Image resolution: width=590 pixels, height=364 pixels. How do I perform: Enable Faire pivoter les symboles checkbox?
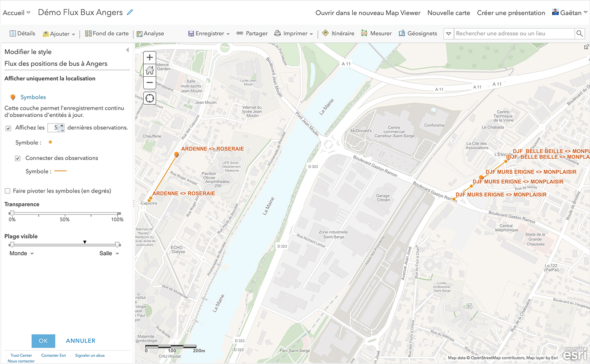tap(8, 191)
